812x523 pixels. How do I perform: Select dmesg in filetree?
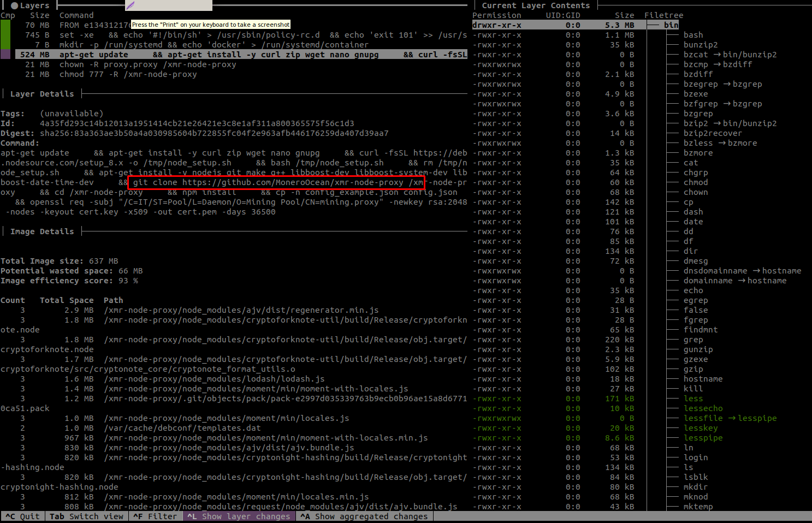pos(696,261)
